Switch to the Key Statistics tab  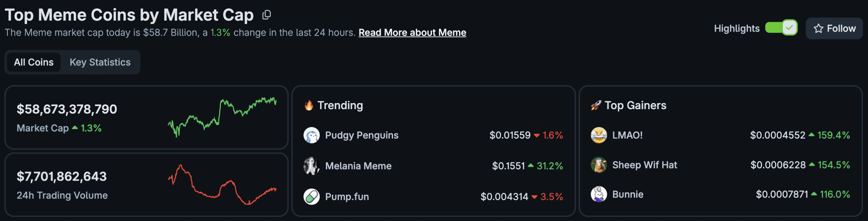pos(100,62)
